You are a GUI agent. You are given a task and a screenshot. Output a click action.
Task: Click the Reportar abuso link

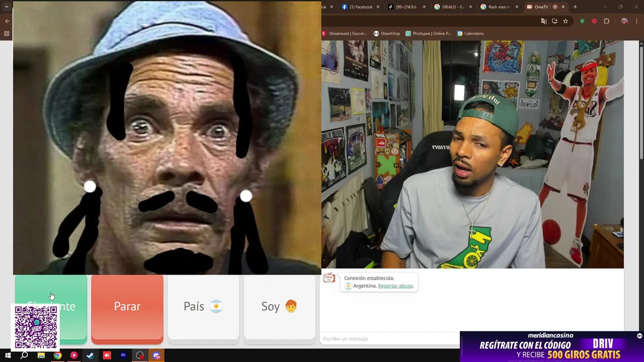point(395,286)
